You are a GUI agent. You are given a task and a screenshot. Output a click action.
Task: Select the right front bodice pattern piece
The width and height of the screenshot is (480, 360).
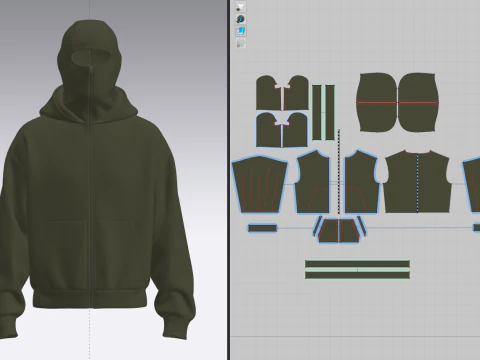coord(362,182)
